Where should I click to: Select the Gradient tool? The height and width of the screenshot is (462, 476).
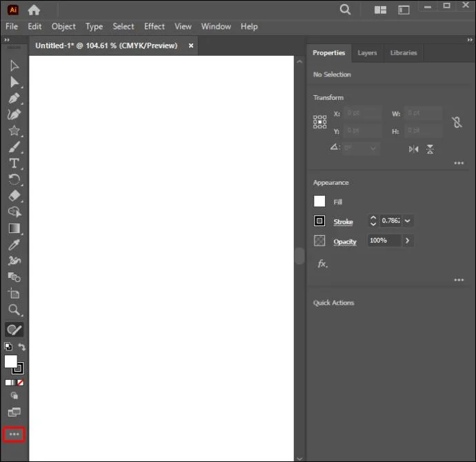(14, 228)
